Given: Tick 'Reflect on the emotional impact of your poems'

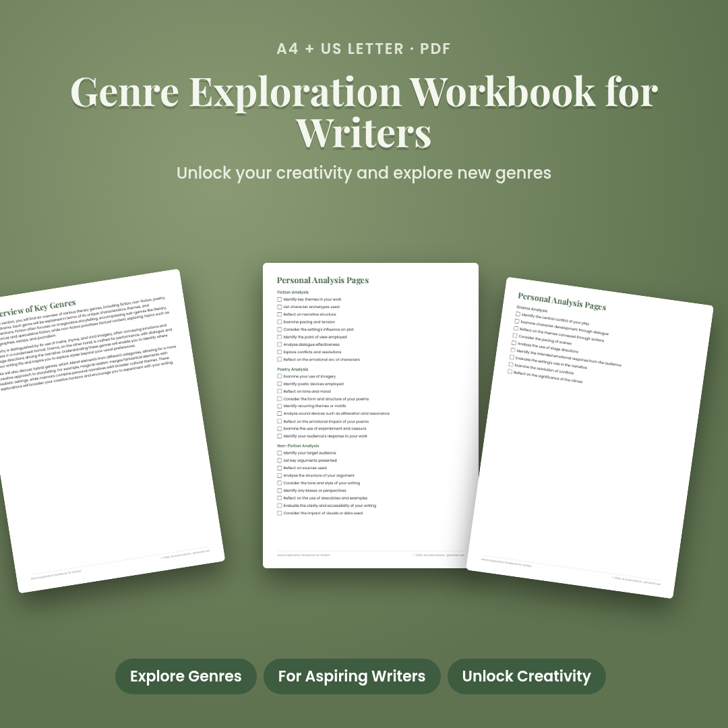Looking at the screenshot, I should (280, 421).
